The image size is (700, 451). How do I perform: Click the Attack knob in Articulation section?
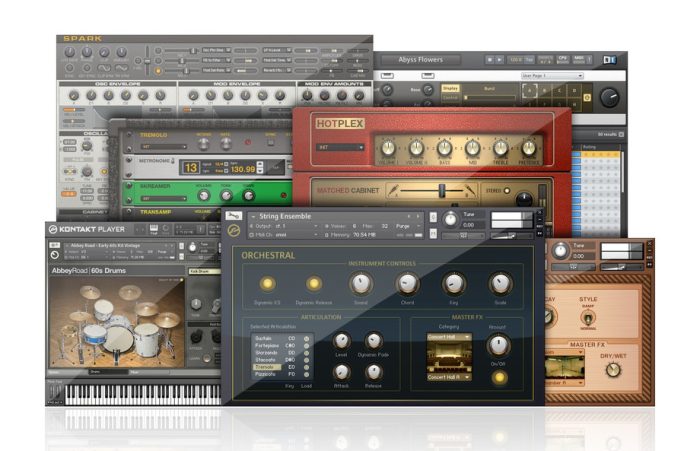click(x=342, y=372)
